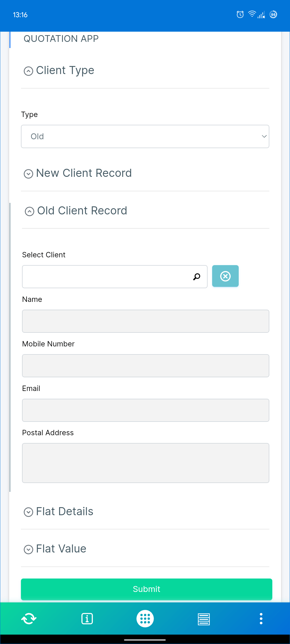Screen dimensions: 290x644
Task: Tap the Postal Address label
Action: tap(48, 433)
